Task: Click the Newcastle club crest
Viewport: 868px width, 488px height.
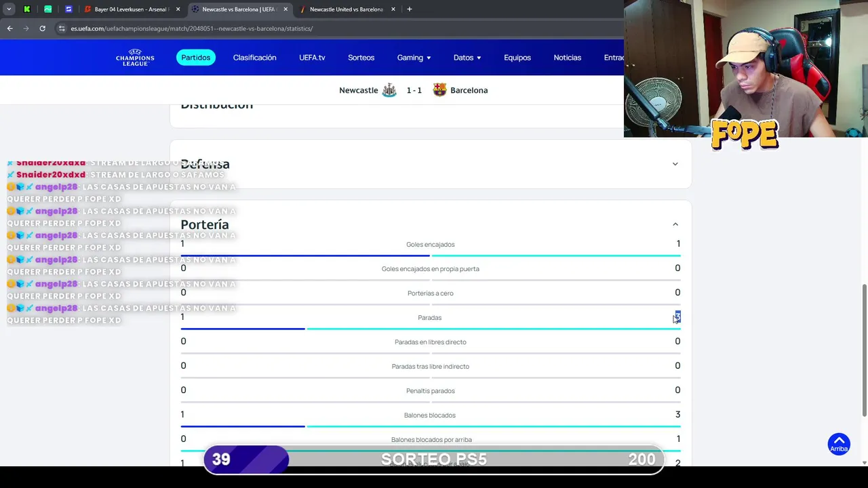Action: pyautogui.click(x=389, y=90)
